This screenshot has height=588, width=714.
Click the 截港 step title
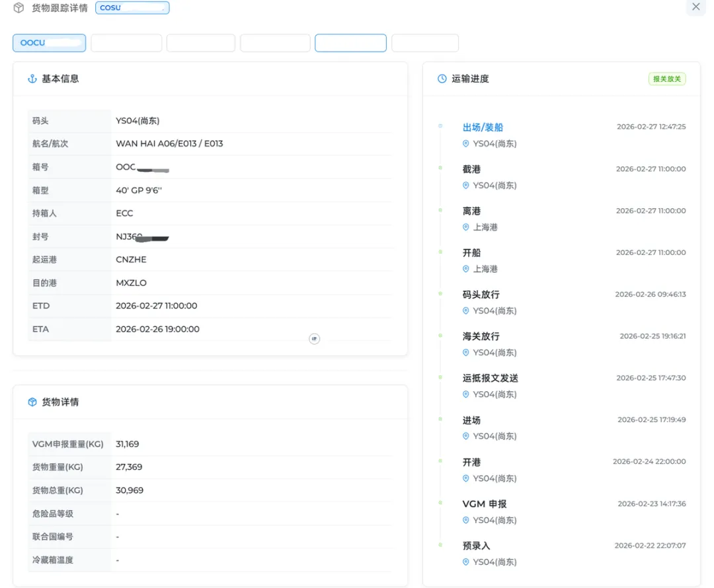(x=471, y=169)
